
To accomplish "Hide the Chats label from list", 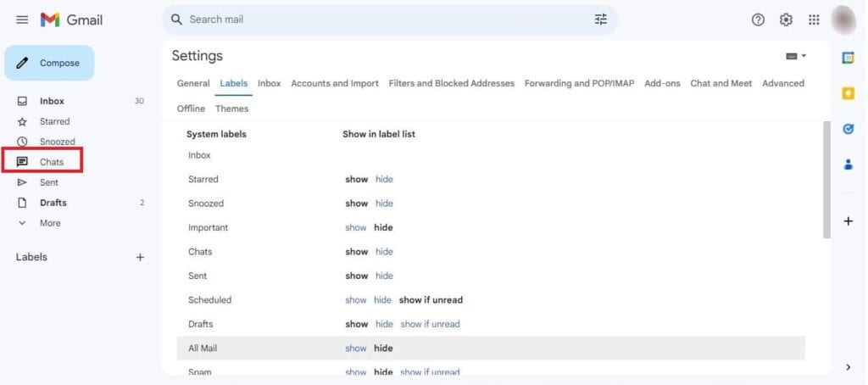I will [x=384, y=252].
